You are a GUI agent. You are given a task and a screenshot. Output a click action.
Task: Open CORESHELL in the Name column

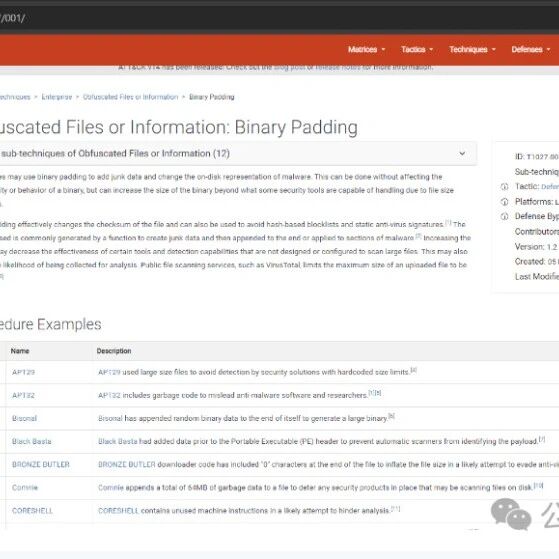pos(32,511)
